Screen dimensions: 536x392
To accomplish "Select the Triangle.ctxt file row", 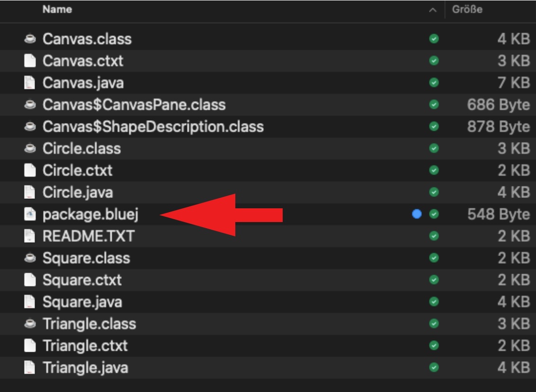I will tap(85, 346).
